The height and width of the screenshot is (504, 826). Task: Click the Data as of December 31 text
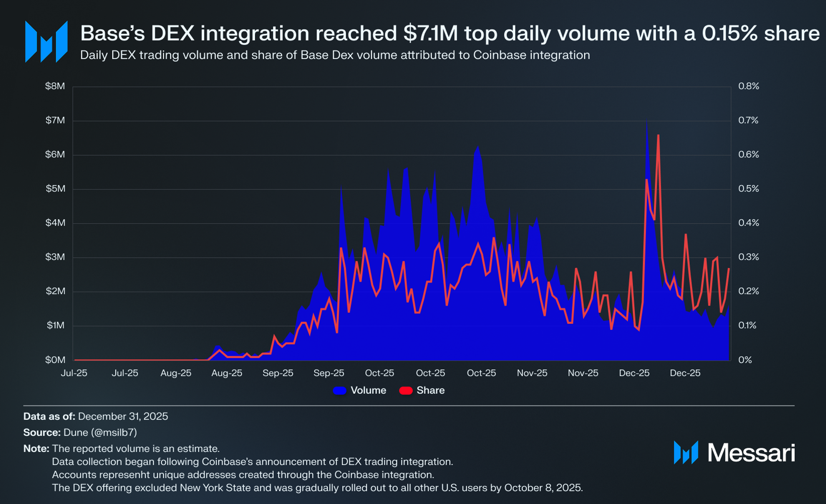(96, 416)
